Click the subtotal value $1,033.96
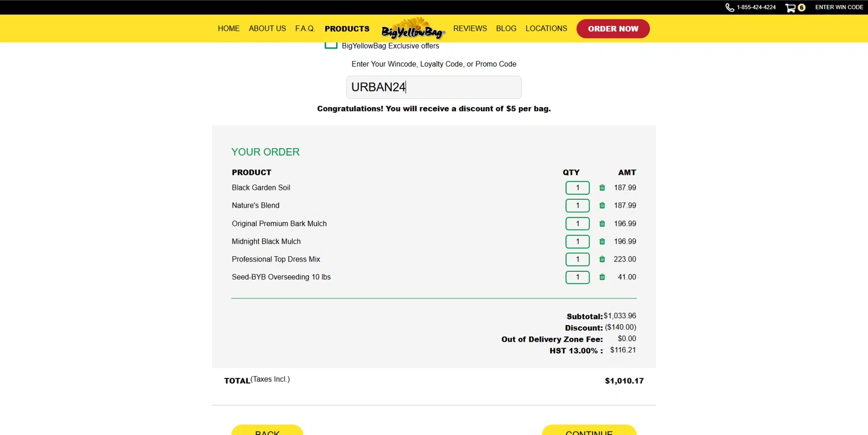868x435 pixels. click(x=620, y=316)
